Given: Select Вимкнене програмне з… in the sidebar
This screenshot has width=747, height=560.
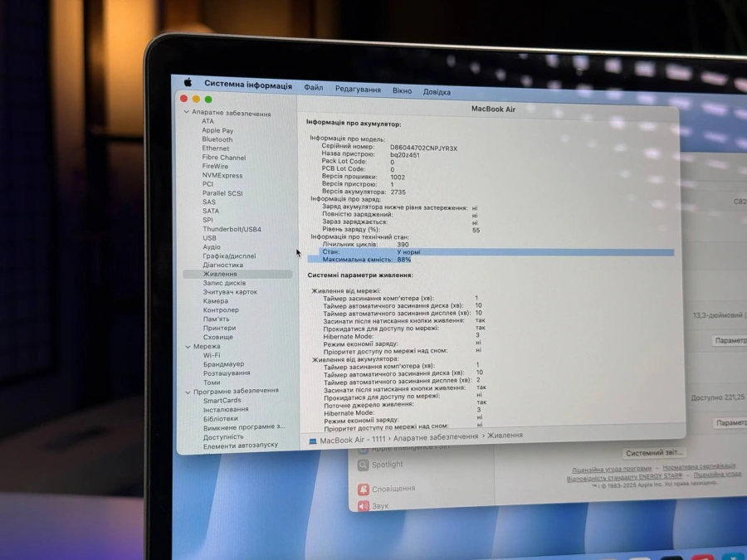Looking at the screenshot, I should (244, 427).
